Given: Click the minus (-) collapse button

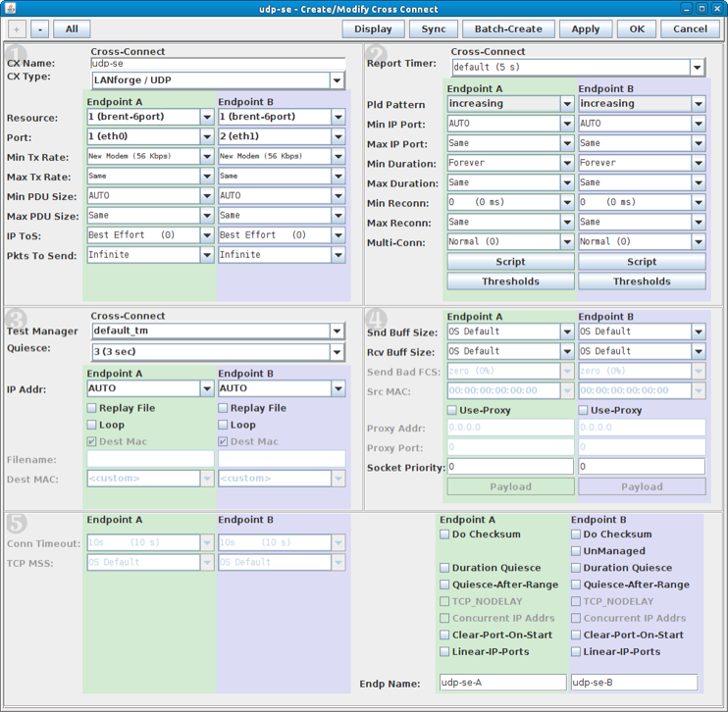Looking at the screenshot, I should (39, 29).
